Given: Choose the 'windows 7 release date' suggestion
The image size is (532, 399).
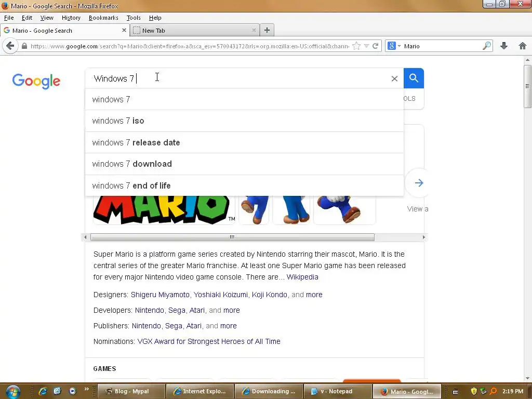Looking at the screenshot, I should tap(244, 142).
